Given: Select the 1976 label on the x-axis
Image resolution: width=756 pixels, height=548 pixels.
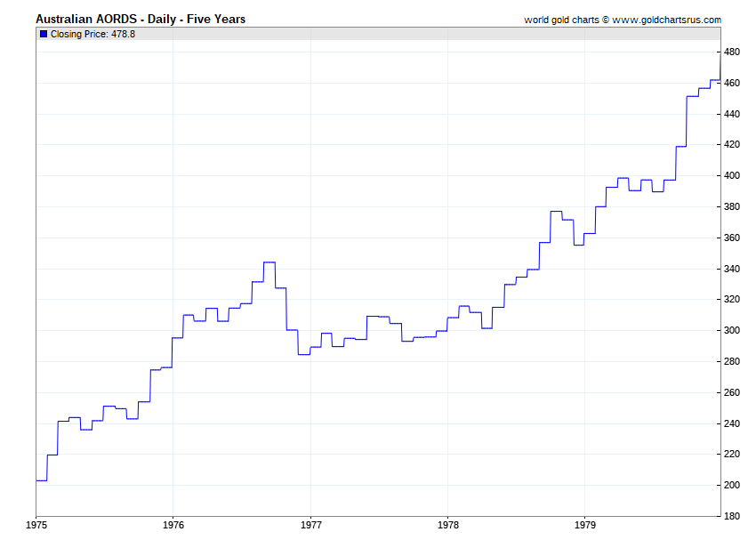Looking at the screenshot, I should click(x=173, y=527).
